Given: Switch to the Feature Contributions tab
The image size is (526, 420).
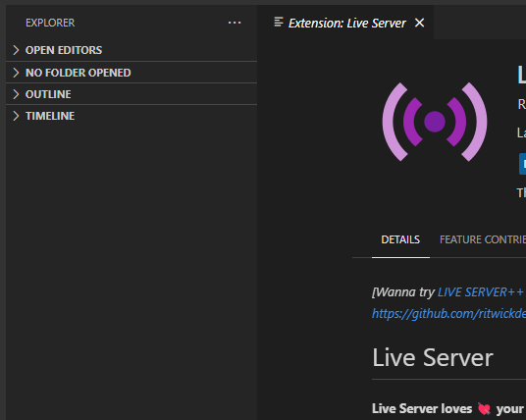Looking at the screenshot, I should (483, 239).
